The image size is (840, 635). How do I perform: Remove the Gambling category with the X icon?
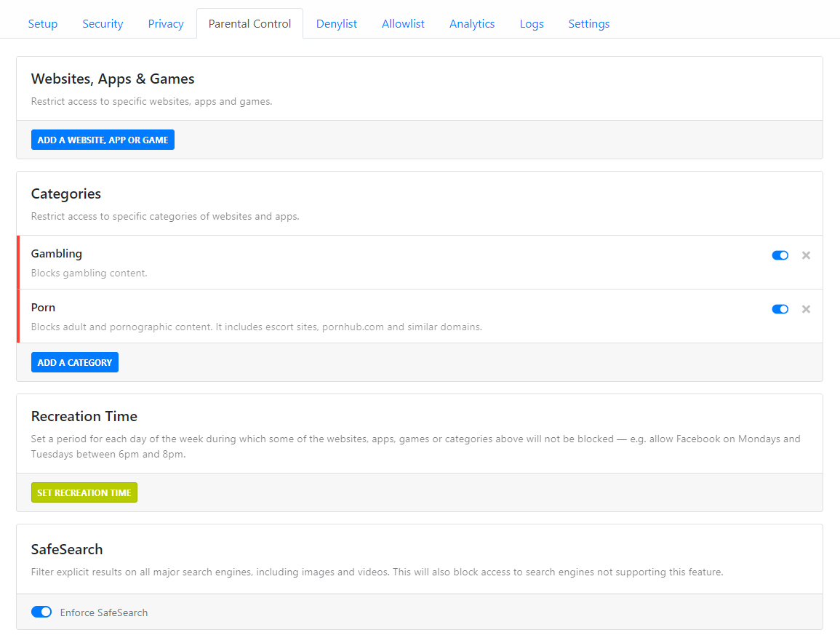pos(806,255)
